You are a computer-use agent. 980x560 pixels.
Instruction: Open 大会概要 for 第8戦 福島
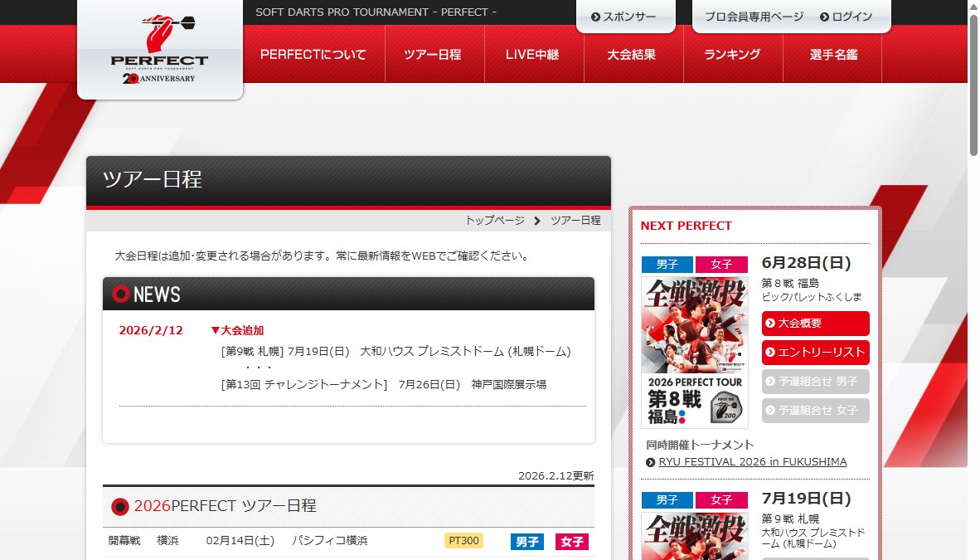[816, 324]
